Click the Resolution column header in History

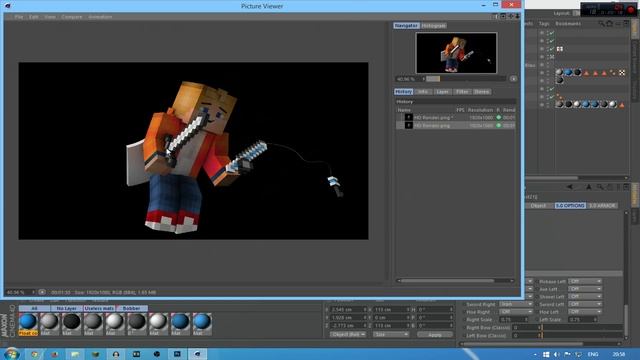(480, 110)
